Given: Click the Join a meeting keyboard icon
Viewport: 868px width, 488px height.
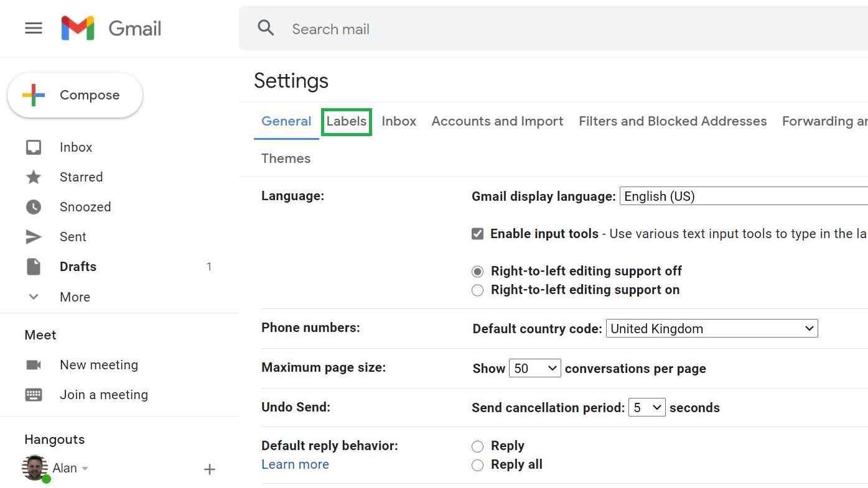Looking at the screenshot, I should (x=34, y=395).
